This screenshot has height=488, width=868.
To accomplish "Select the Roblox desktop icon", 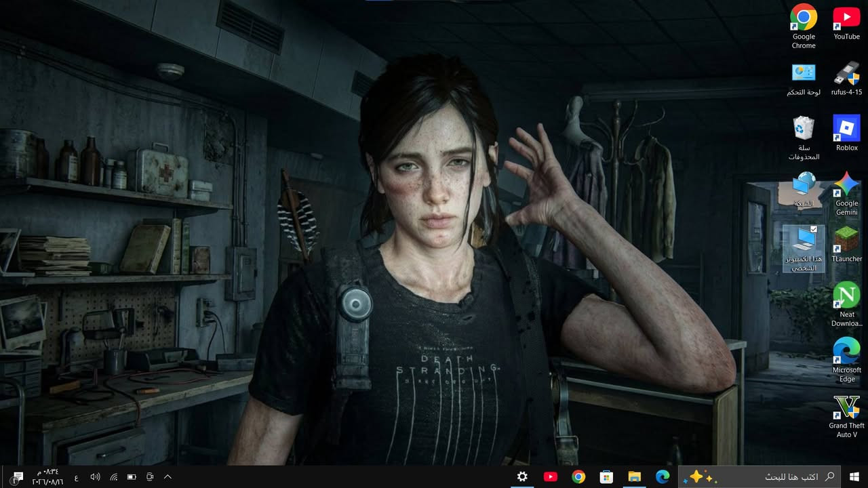I will [846, 134].
